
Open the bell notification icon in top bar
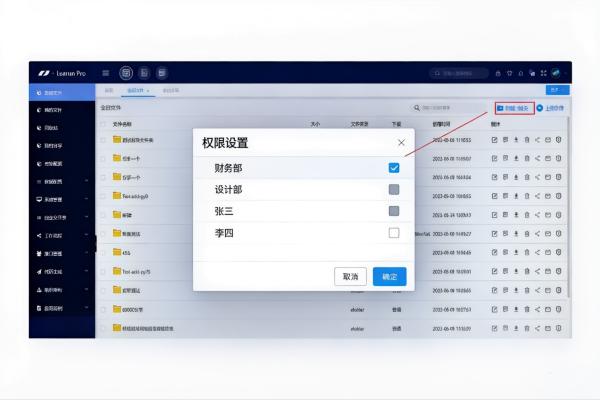[520, 73]
